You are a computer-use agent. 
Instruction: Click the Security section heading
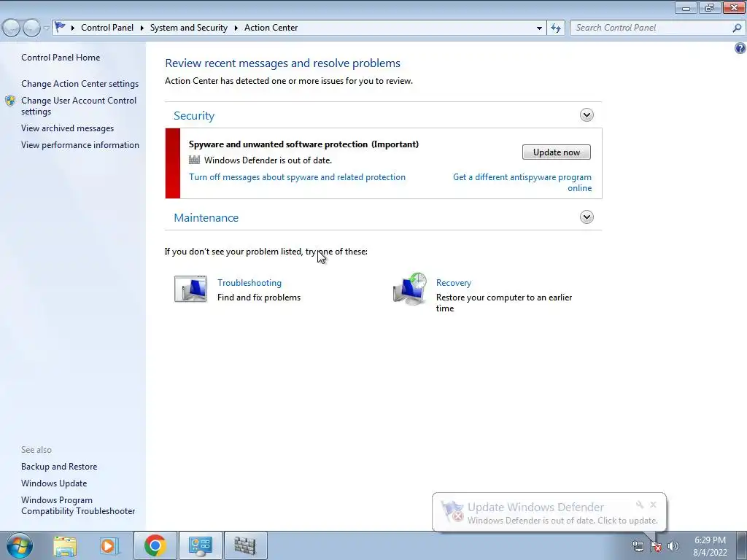[x=194, y=116]
